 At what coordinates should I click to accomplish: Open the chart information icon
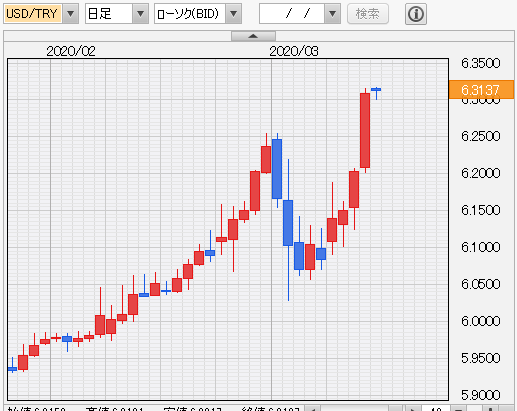tap(416, 14)
